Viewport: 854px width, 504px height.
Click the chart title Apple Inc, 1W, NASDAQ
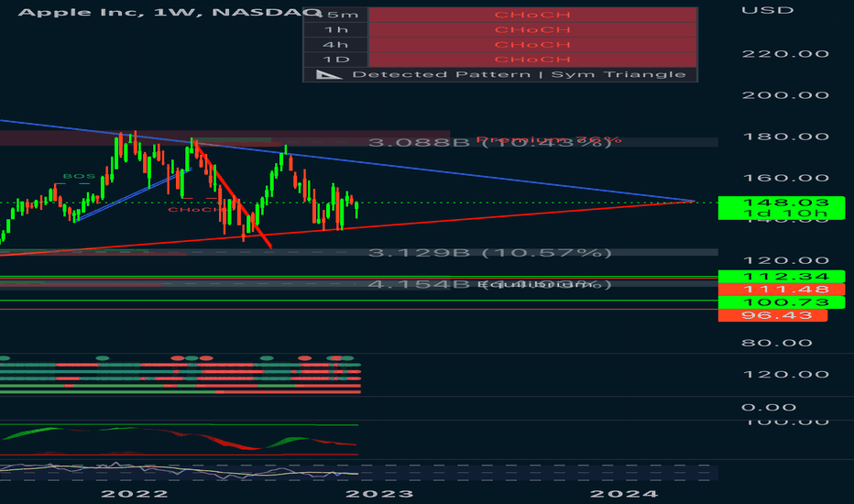(170, 12)
